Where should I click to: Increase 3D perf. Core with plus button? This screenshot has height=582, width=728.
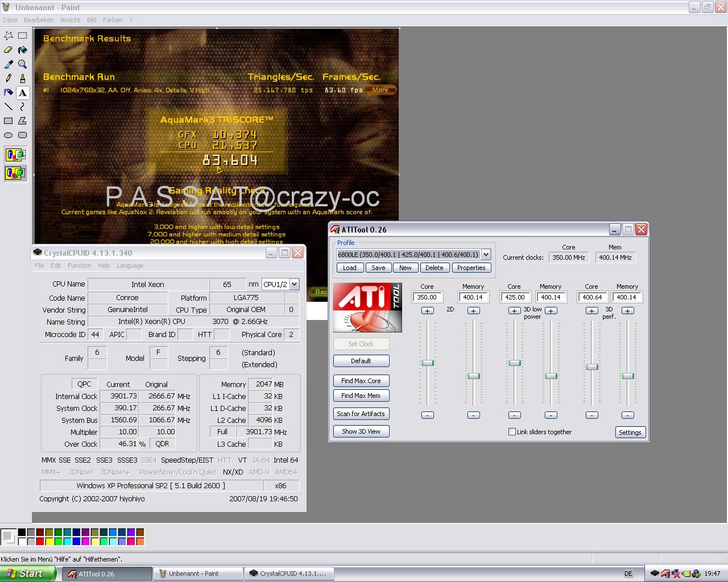pos(591,310)
